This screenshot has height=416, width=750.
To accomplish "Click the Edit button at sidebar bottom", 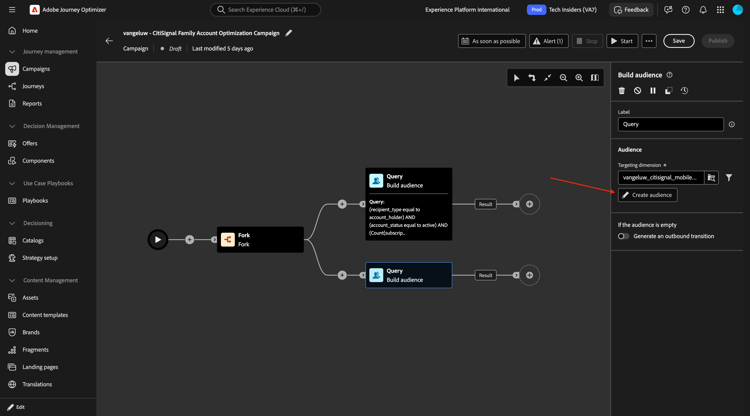I will click(16, 407).
